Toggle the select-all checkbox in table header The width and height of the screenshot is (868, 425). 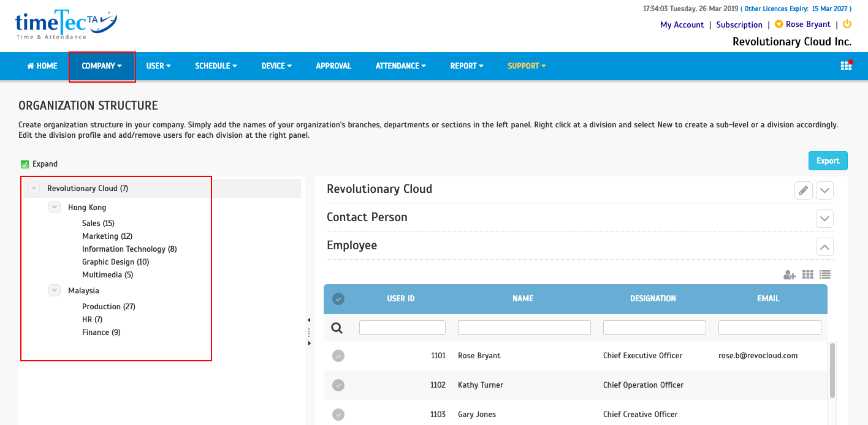point(338,299)
